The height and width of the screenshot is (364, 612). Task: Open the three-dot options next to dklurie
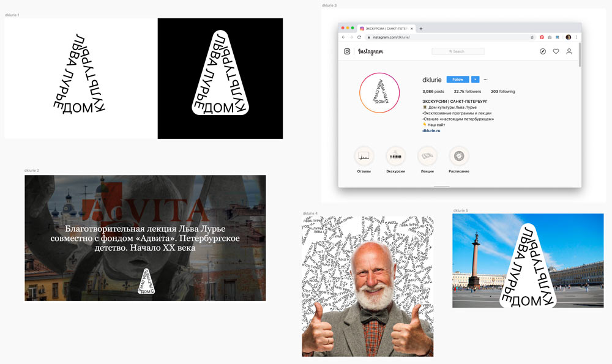pos(486,80)
